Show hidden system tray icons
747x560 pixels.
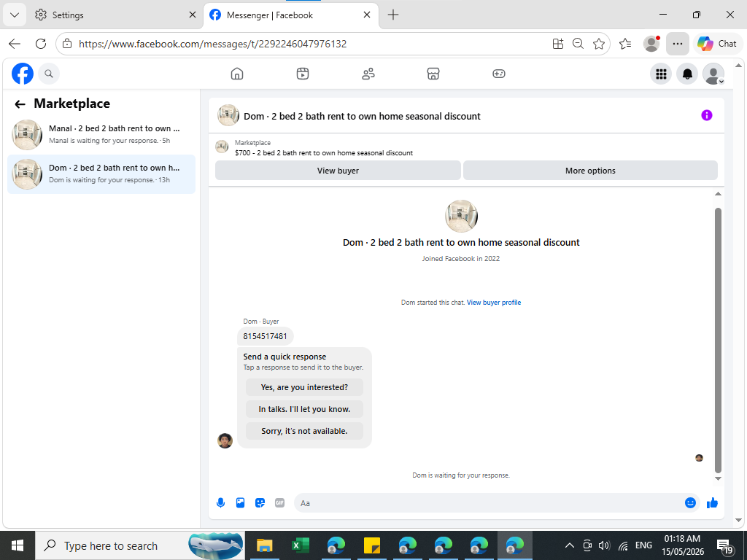(x=569, y=545)
